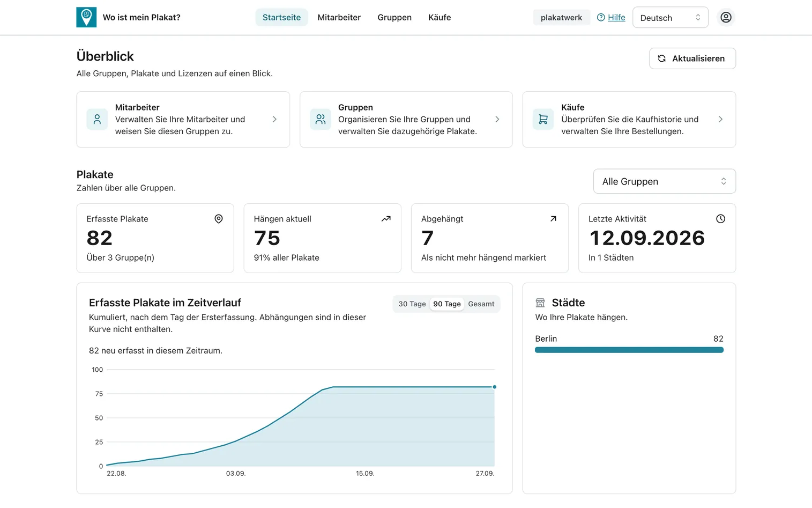Click '91% aller Plakate' text
The image size is (812, 508).
pyautogui.click(x=286, y=257)
